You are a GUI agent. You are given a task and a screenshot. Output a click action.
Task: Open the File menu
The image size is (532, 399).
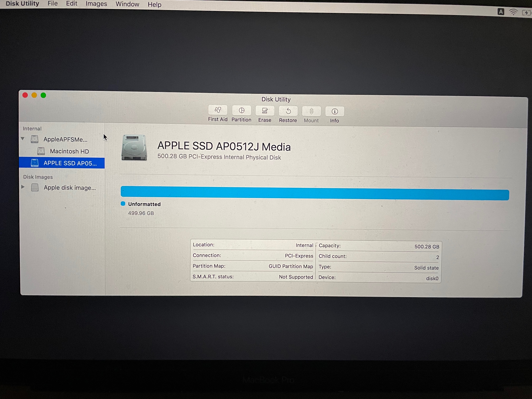pos(53,4)
